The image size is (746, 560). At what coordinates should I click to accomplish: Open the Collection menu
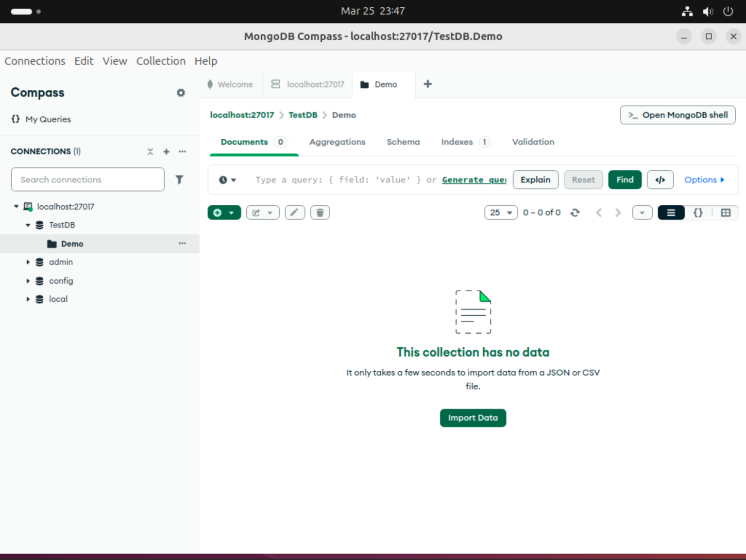tap(161, 61)
